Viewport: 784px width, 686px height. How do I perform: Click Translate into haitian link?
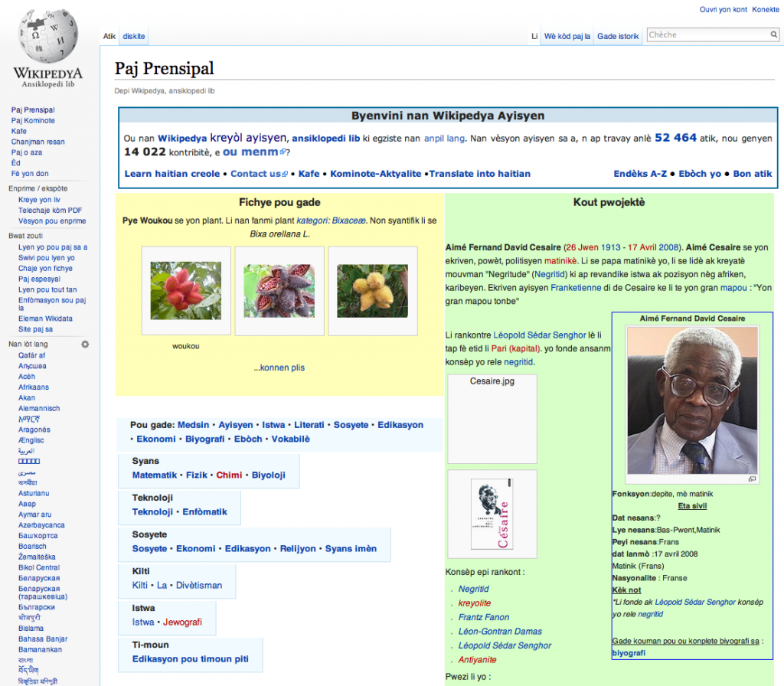(x=480, y=174)
